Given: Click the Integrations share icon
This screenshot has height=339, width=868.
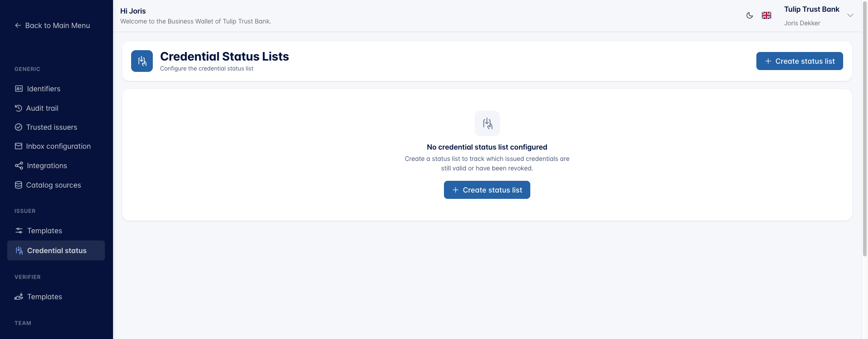Looking at the screenshot, I should point(19,165).
